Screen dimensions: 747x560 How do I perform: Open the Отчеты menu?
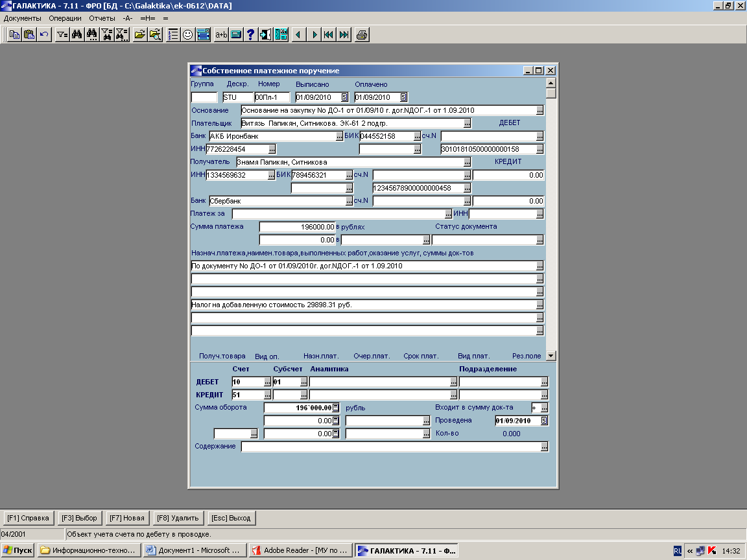pos(102,18)
